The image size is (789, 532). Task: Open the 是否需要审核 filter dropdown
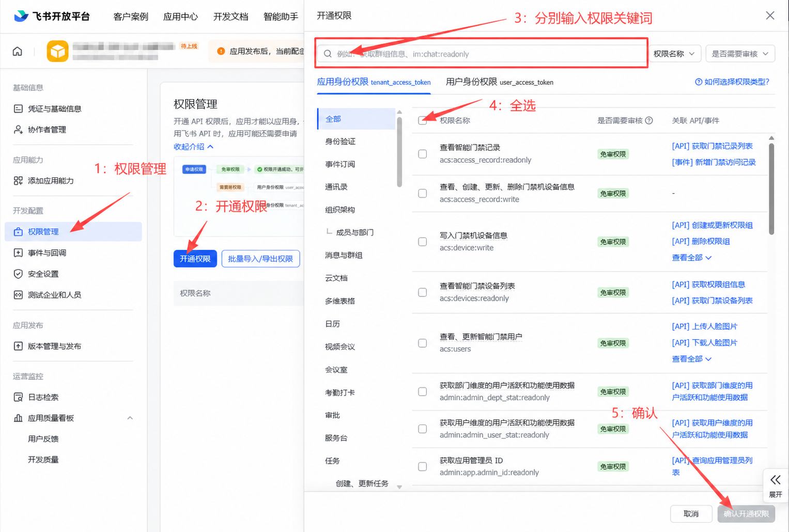click(740, 54)
